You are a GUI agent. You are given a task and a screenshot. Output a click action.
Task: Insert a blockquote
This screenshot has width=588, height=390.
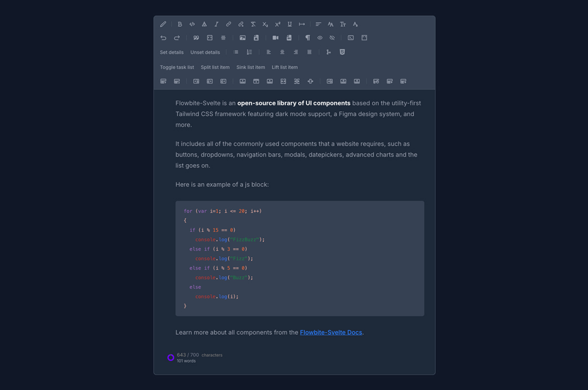(196, 38)
